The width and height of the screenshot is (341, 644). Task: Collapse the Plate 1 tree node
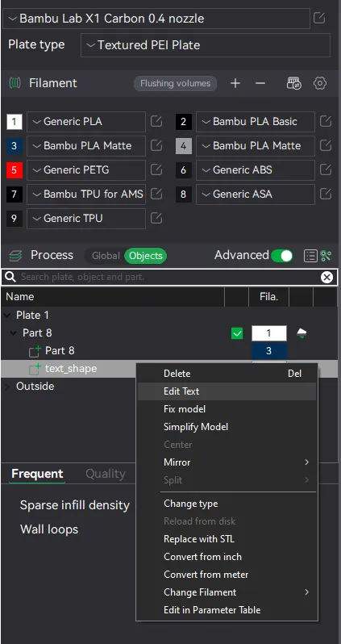click(x=7, y=316)
